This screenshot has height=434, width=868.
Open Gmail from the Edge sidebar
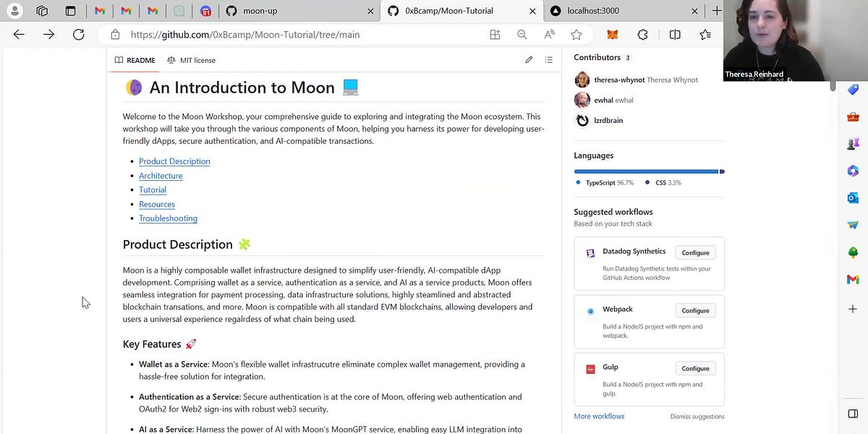(x=852, y=279)
